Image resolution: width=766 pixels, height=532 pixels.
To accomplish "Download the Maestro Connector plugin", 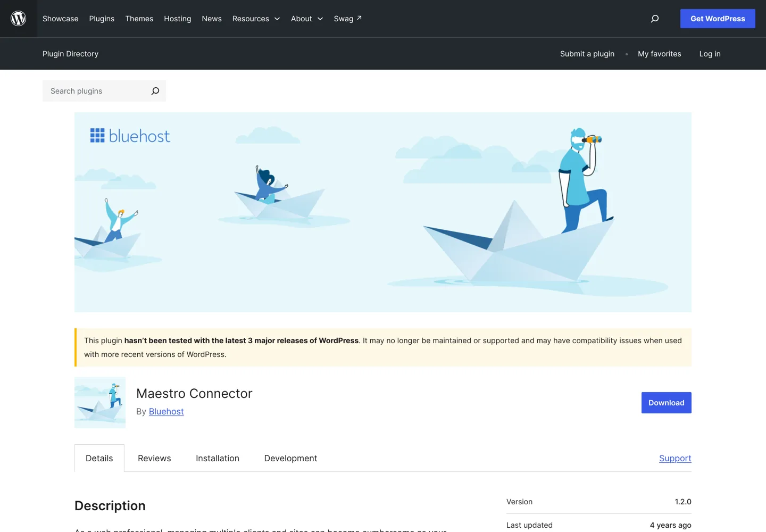I will tap(667, 403).
